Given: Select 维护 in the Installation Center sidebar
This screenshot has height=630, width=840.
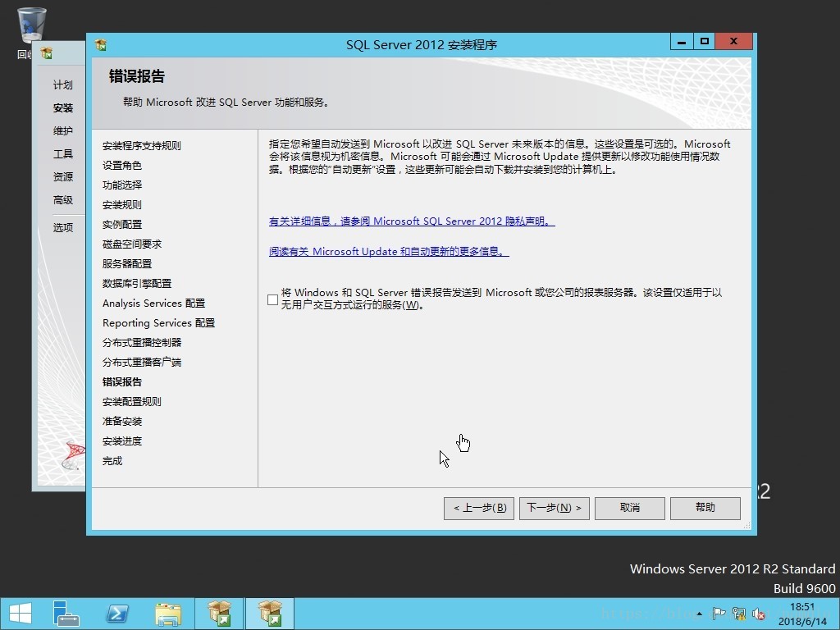Looking at the screenshot, I should click(x=62, y=130).
